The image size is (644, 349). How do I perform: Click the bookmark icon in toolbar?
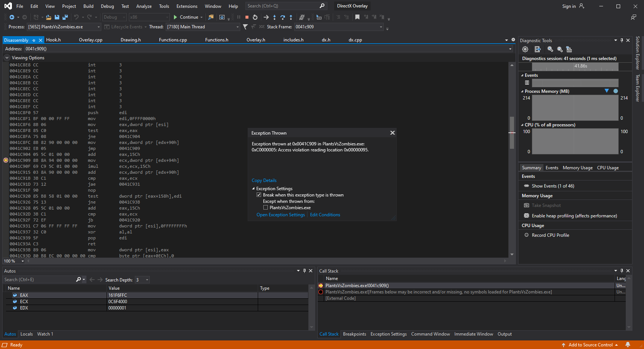tap(357, 17)
